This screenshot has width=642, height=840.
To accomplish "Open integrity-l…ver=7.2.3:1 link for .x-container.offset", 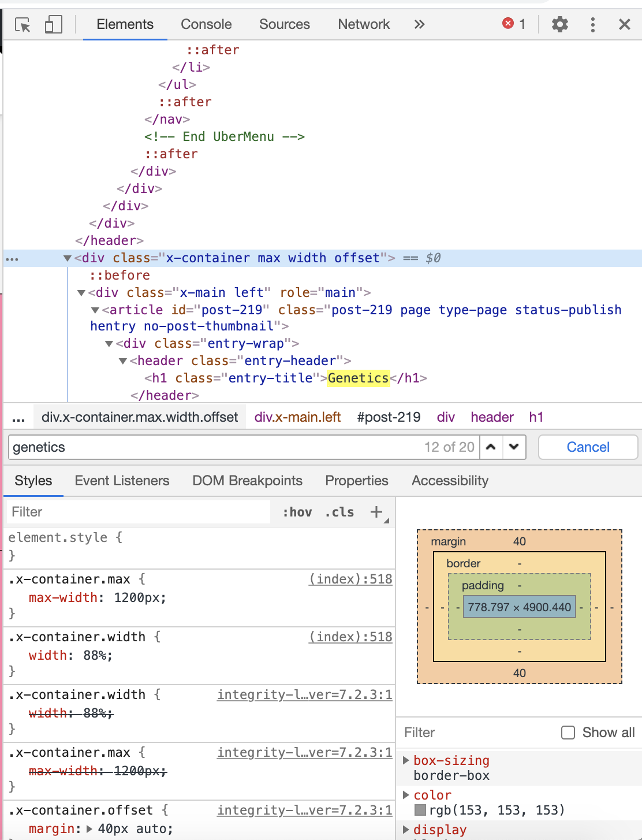I will tap(305, 810).
